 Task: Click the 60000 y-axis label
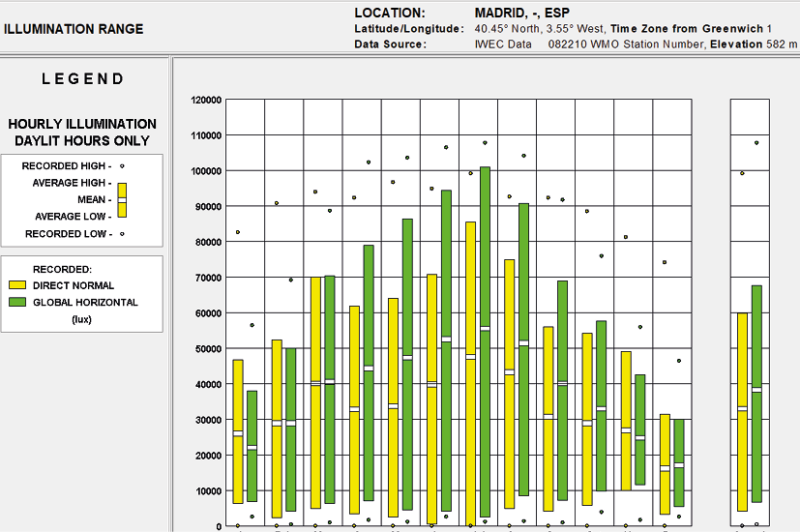[x=210, y=313]
